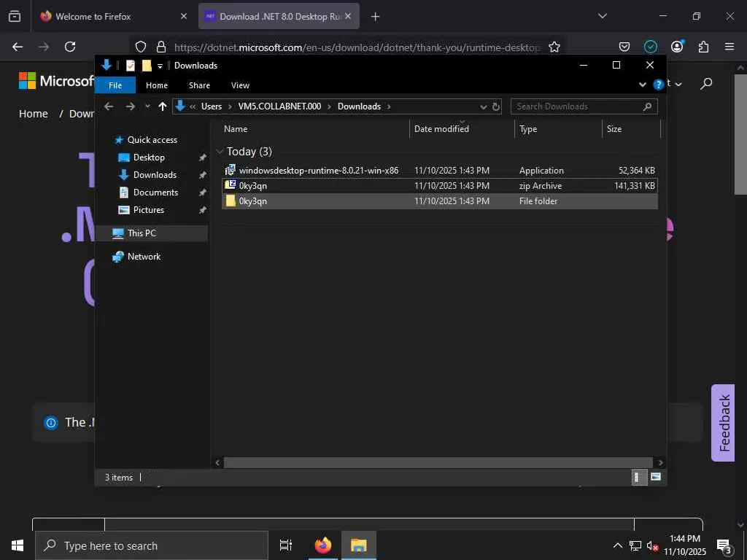Select the 0ky3qn zip Archive file

(440, 186)
